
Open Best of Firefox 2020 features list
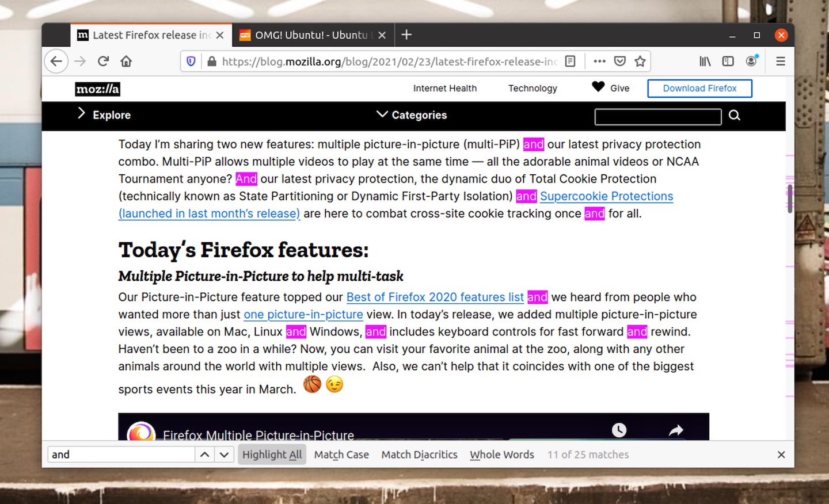tap(435, 297)
